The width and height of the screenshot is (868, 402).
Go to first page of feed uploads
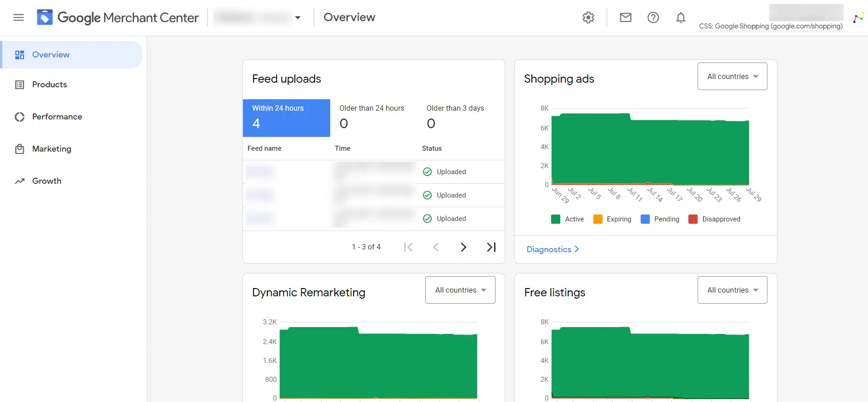[408, 247]
